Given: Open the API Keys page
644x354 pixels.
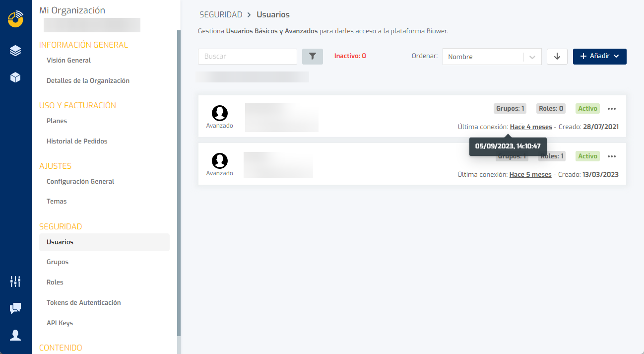Looking at the screenshot, I should [60, 323].
